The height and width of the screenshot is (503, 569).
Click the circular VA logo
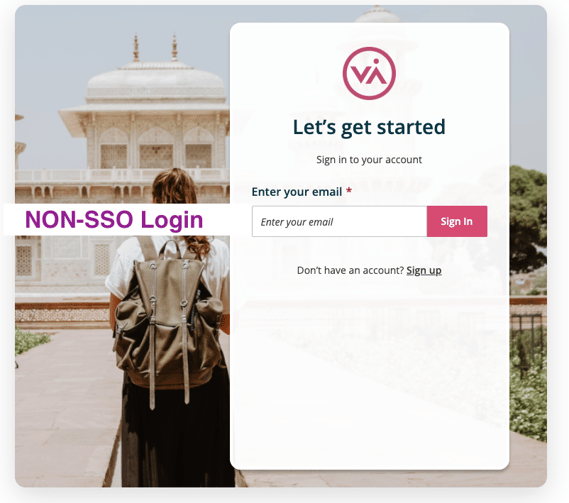369,73
